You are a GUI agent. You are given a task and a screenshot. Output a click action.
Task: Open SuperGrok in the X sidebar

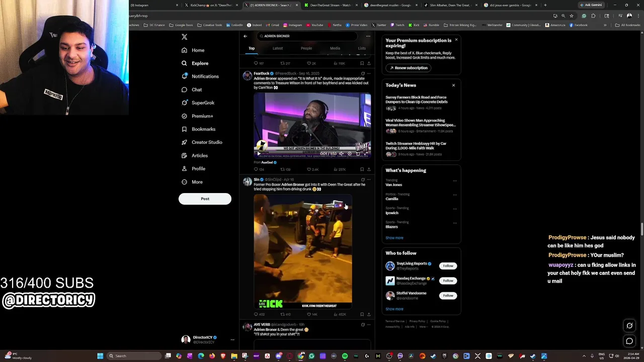[x=198, y=103]
